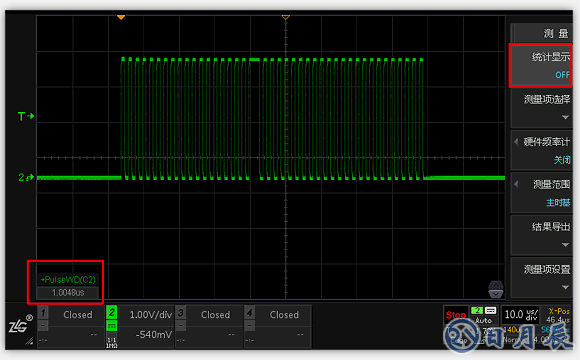
Task: Toggle 统计显示 statistics display OFF setting
Action: pos(540,65)
